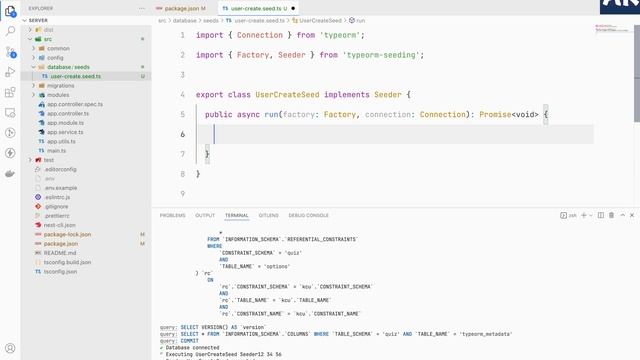The image size is (640, 360).
Task: Select the TERMINAL panel tab
Action: click(x=237, y=215)
